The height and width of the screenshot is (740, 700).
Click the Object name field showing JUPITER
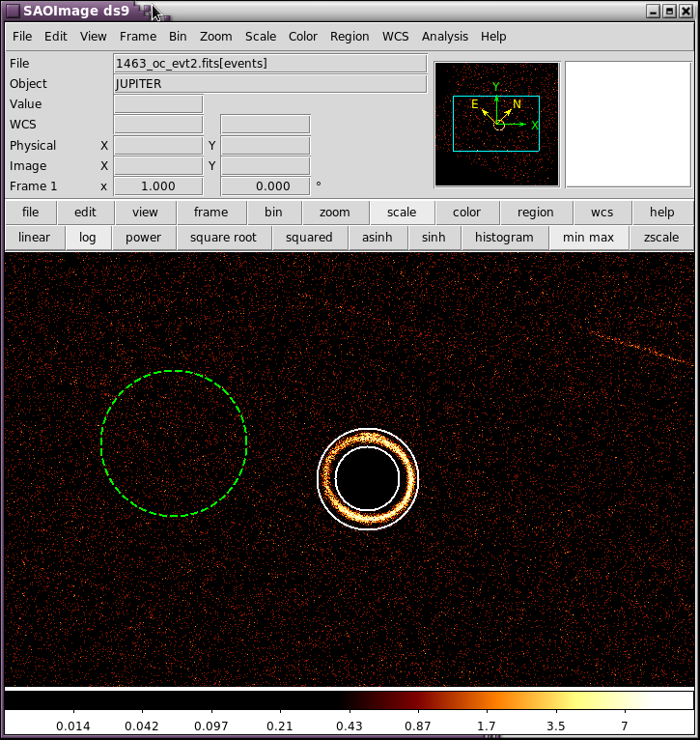pyautogui.click(x=269, y=84)
